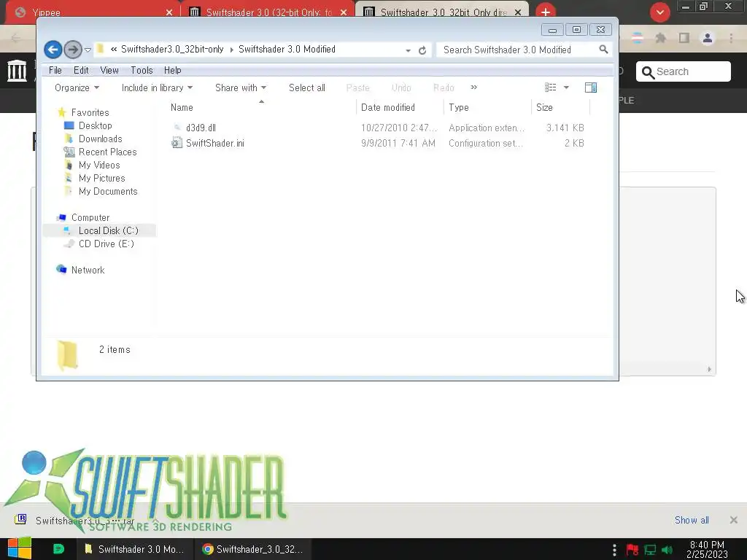Select Favorites in navigation pane
The image size is (747, 560).
pyautogui.click(x=90, y=112)
